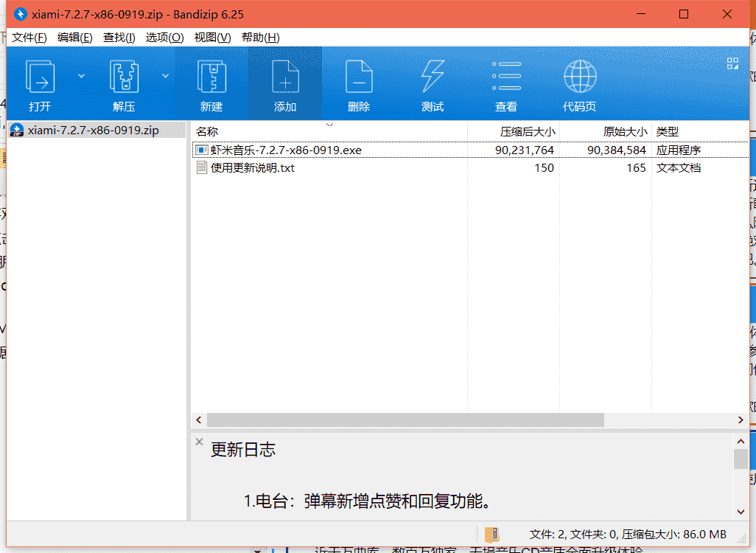Open the Code page (代码页) globe icon
This screenshot has height=553, width=756.
point(580,76)
